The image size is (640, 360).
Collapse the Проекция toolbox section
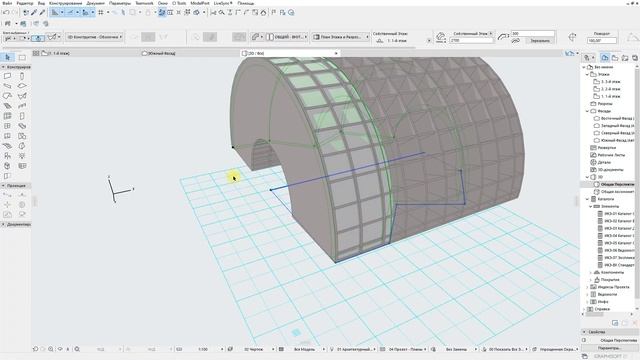click(x=3, y=186)
